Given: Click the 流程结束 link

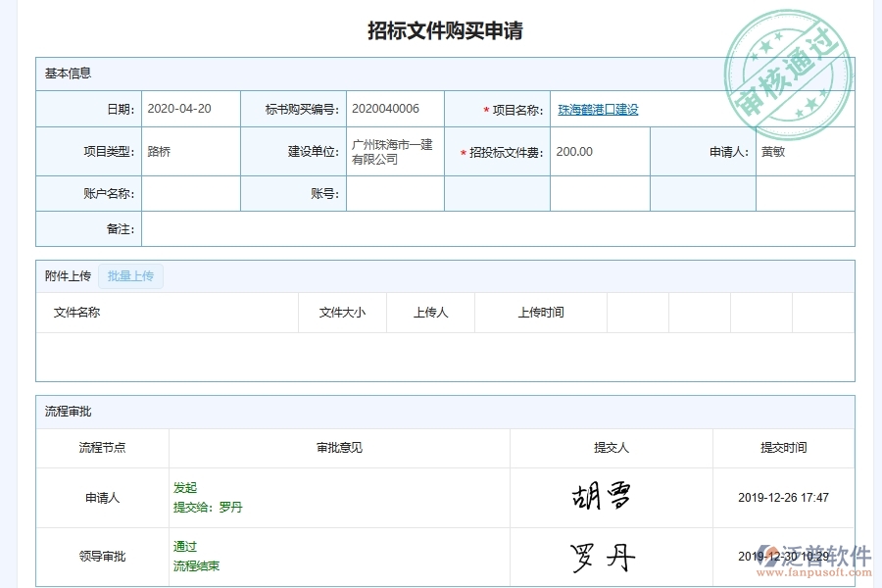Looking at the screenshot, I should coord(196,565).
